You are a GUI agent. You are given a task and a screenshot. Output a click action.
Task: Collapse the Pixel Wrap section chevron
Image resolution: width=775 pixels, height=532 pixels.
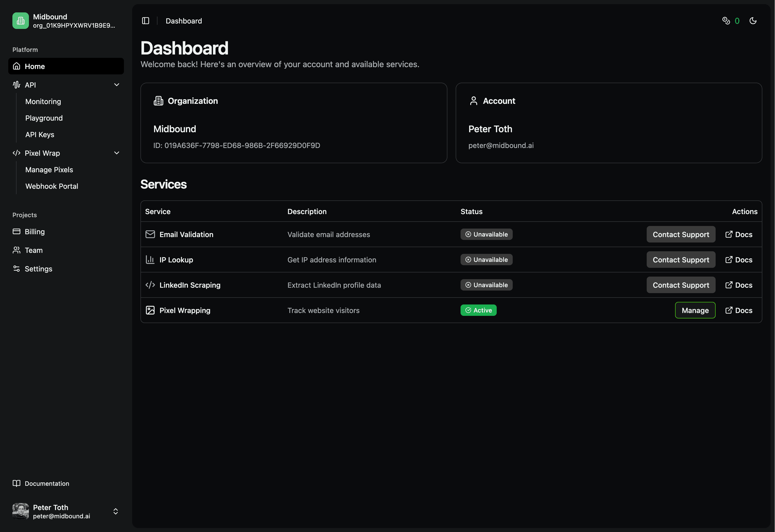(x=116, y=153)
